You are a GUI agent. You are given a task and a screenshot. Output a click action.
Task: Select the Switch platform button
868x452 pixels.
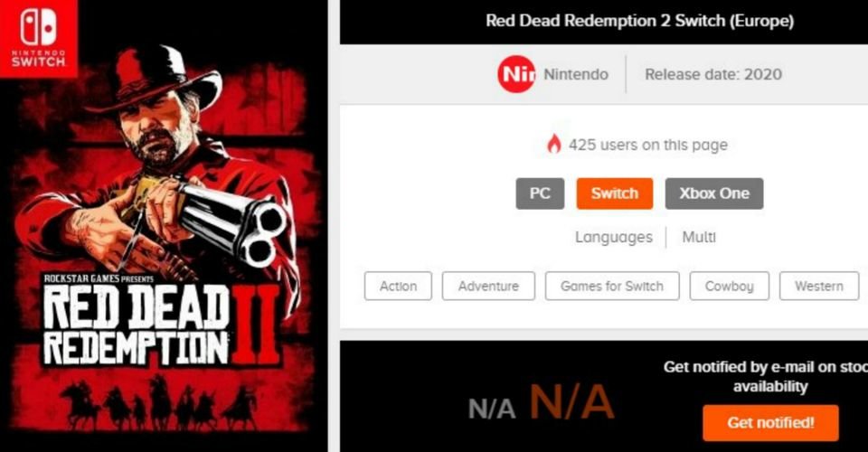coord(615,193)
